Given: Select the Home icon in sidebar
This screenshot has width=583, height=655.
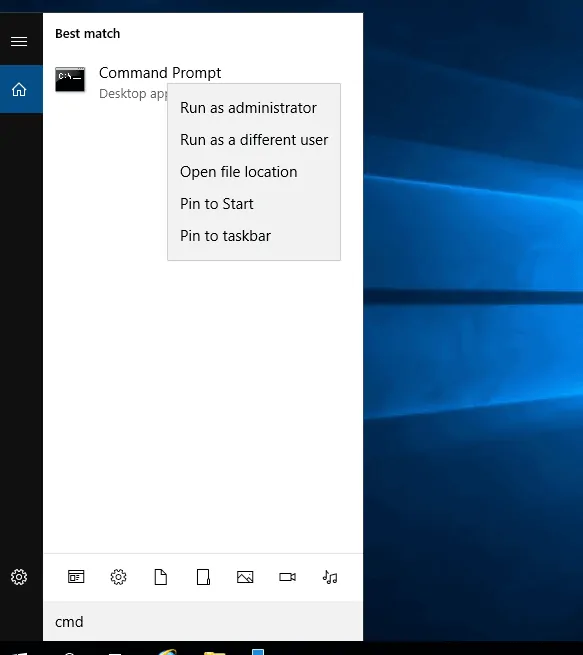Looking at the screenshot, I should coord(19,89).
